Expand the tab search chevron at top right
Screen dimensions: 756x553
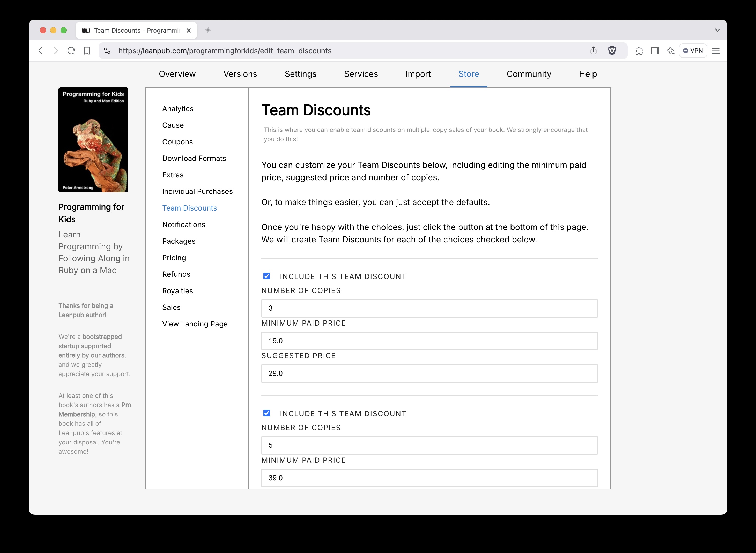(x=717, y=30)
